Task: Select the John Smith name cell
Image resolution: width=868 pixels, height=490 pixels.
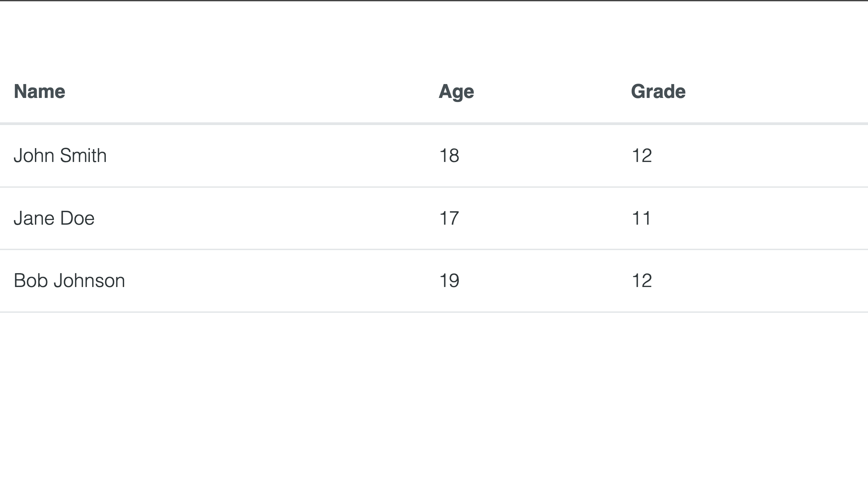Action: click(213, 156)
